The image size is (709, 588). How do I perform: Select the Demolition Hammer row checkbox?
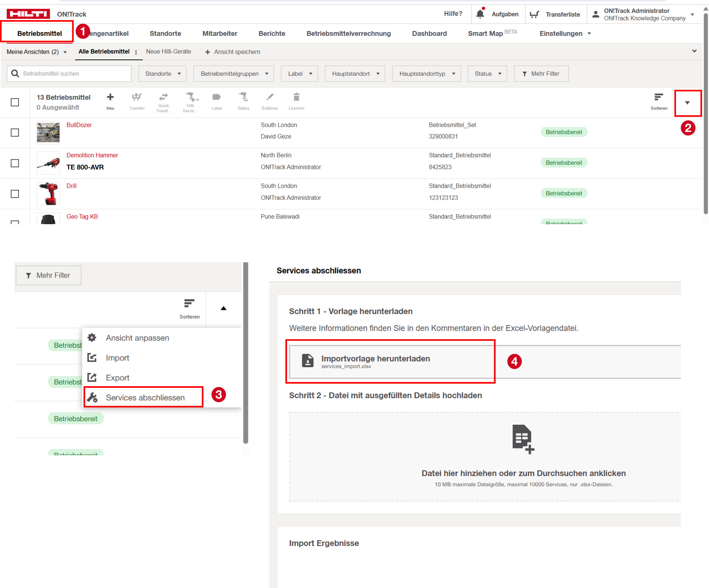pyautogui.click(x=15, y=163)
